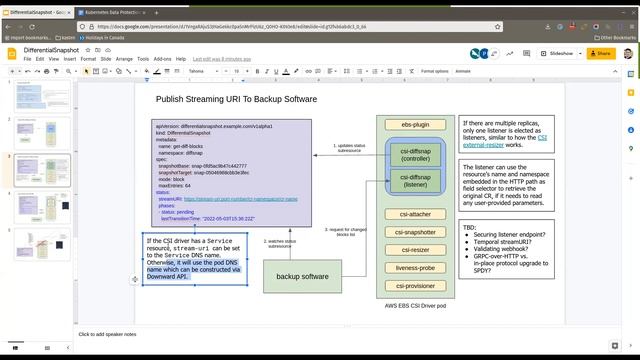This screenshot has height=360, width=640.
Task: Open the Border color pen
Action: click(157, 71)
